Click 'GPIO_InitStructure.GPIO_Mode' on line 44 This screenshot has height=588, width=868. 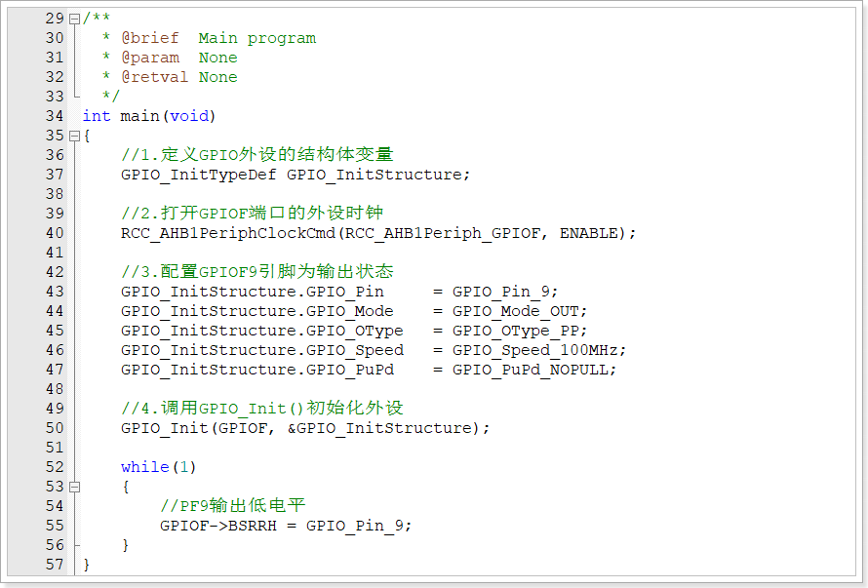(256, 311)
